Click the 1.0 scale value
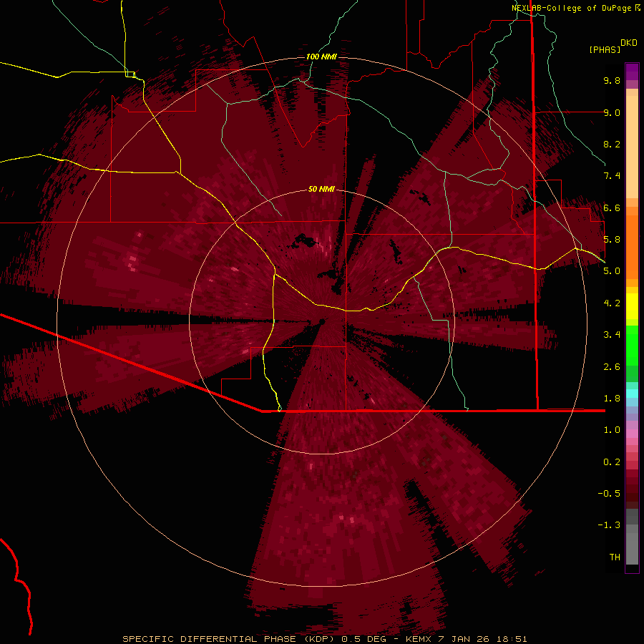Screen dimensions: 644x644 [x=612, y=430]
